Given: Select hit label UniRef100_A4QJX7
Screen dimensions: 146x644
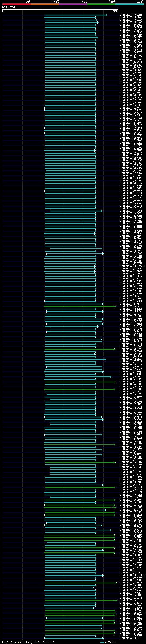Looking at the screenshot, I should pos(131,20).
